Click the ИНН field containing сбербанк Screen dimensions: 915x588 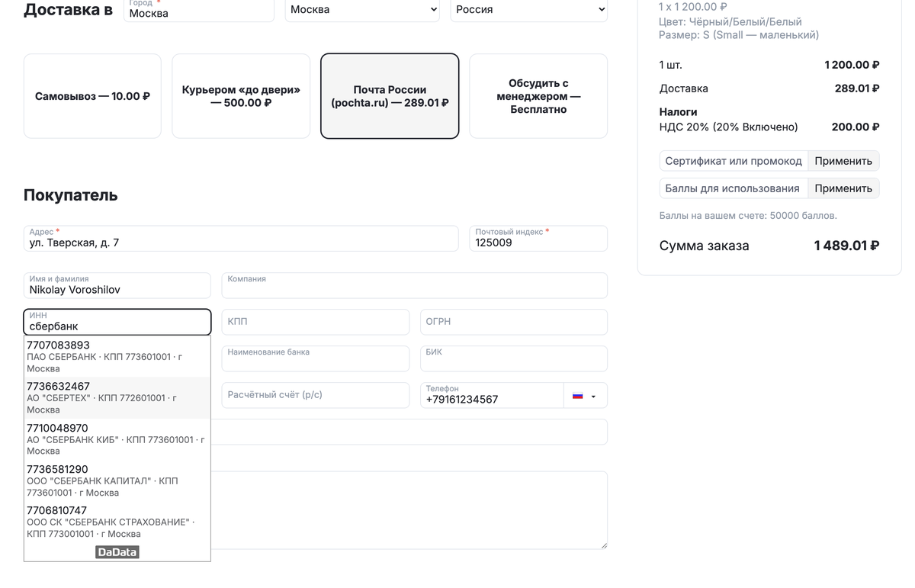(117, 322)
